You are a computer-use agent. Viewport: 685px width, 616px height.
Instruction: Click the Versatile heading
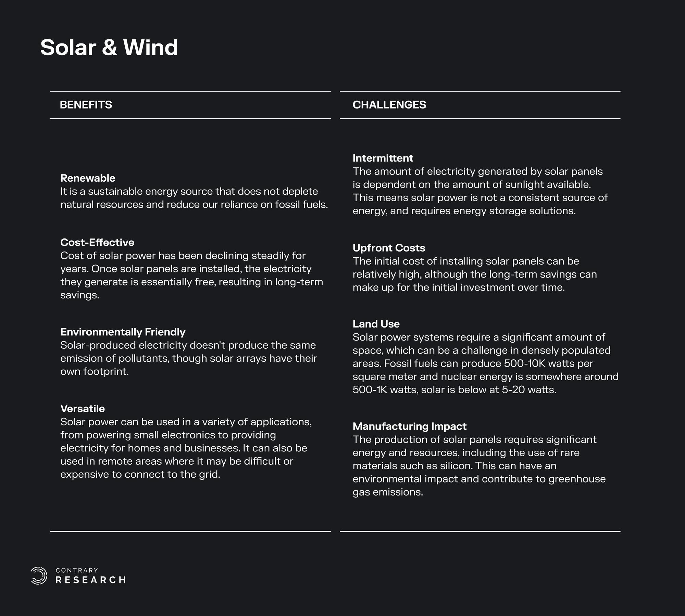click(83, 409)
